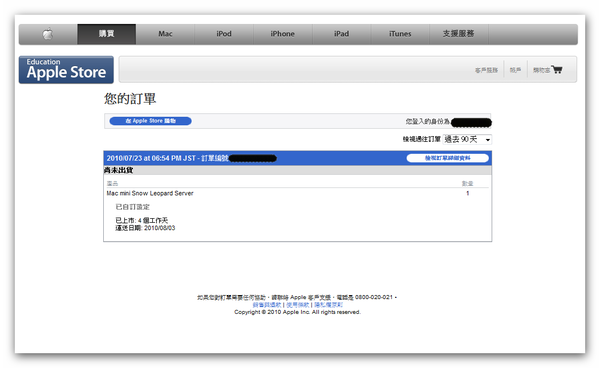The width and height of the screenshot is (600, 368).
Task: Go to the iTunes tab
Action: (400, 34)
